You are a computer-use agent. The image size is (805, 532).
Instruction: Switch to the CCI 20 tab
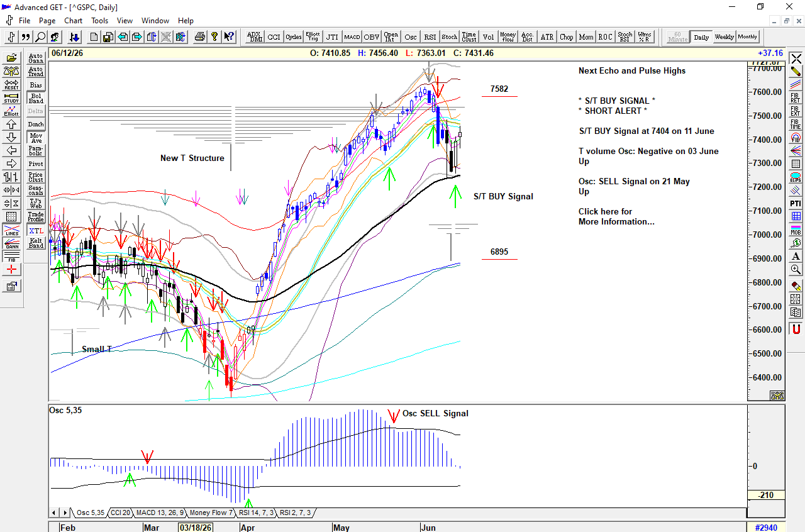[119, 513]
